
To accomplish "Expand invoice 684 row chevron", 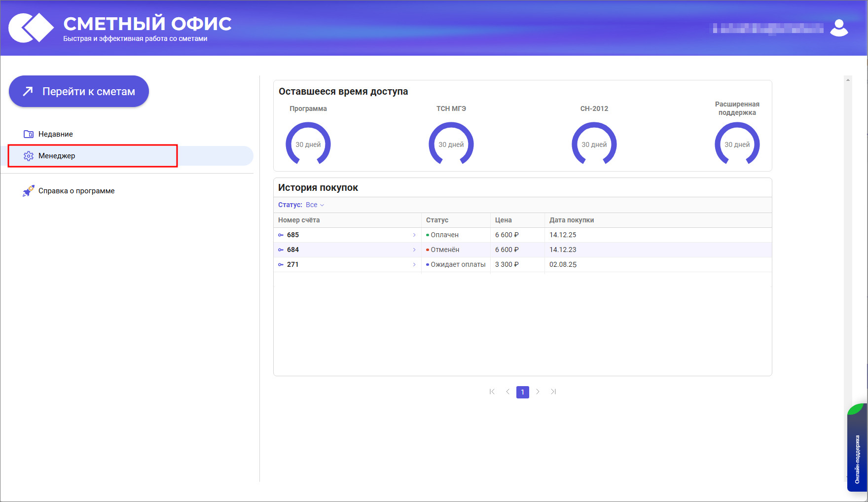I will point(414,250).
